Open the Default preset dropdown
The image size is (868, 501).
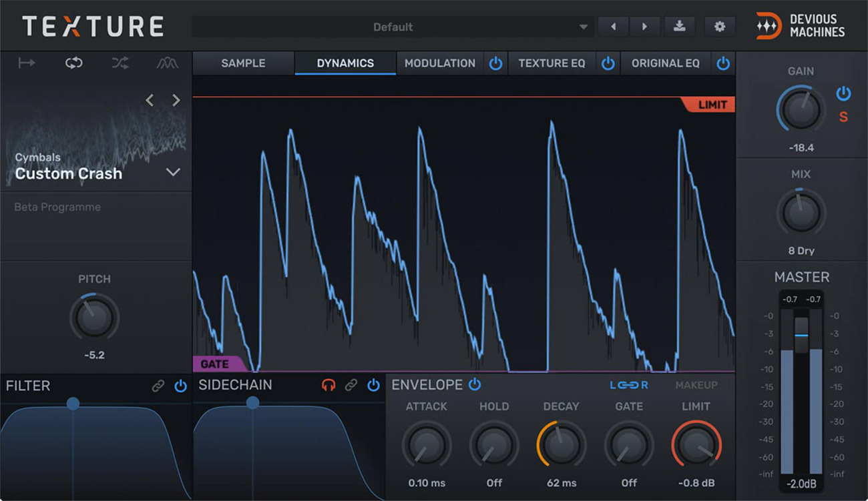(x=393, y=27)
